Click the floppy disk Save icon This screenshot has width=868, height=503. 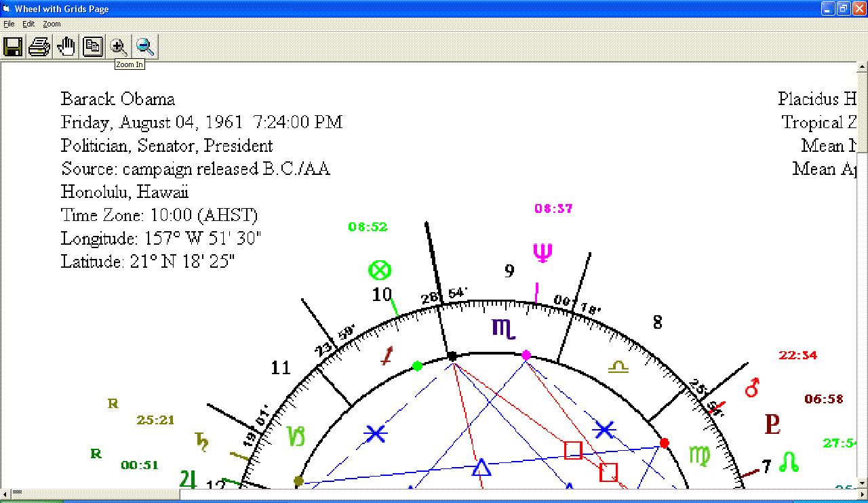[x=13, y=47]
